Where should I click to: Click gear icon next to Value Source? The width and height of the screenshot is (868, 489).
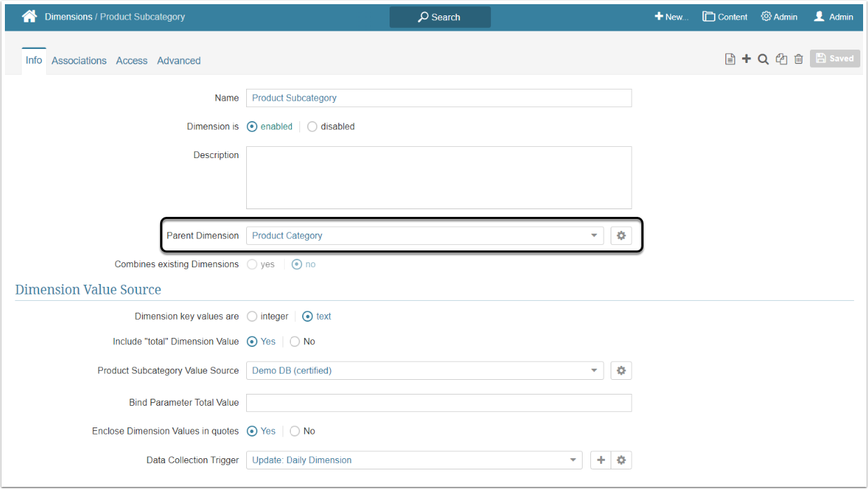coord(620,371)
